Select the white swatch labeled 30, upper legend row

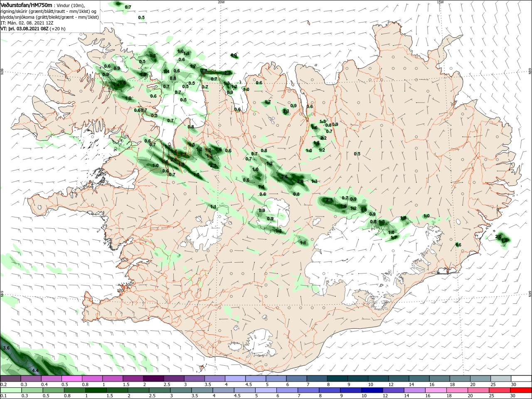521,378
